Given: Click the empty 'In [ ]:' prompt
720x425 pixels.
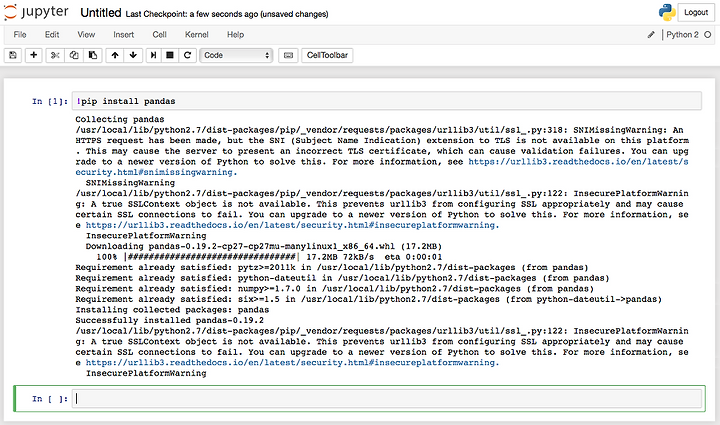Looking at the screenshot, I should 50,398.
